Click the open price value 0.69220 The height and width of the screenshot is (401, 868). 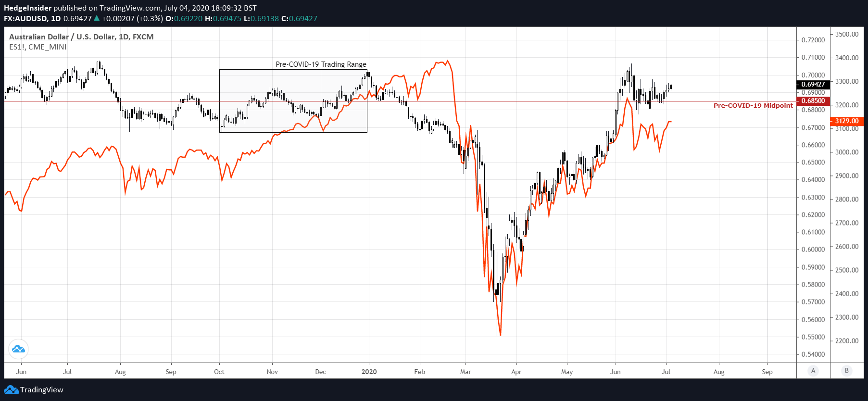[188, 19]
